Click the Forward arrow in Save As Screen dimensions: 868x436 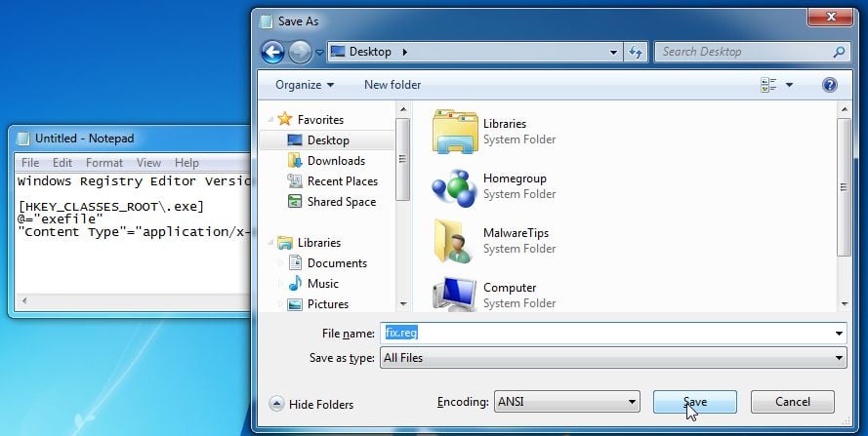click(300, 52)
